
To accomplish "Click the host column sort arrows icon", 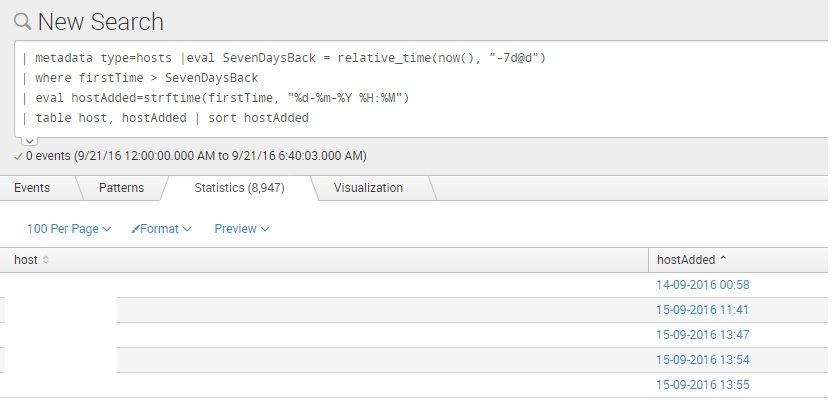I will (46, 260).
